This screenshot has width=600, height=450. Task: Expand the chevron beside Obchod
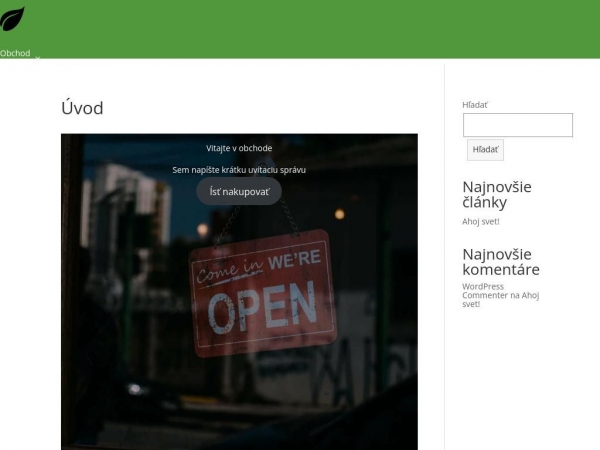38,56
